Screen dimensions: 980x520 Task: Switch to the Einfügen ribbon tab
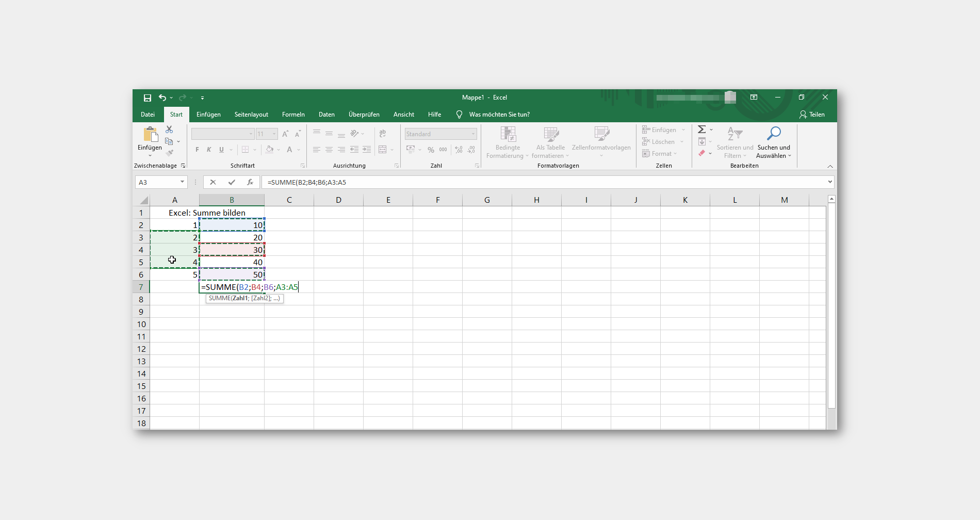coord(208,115)
